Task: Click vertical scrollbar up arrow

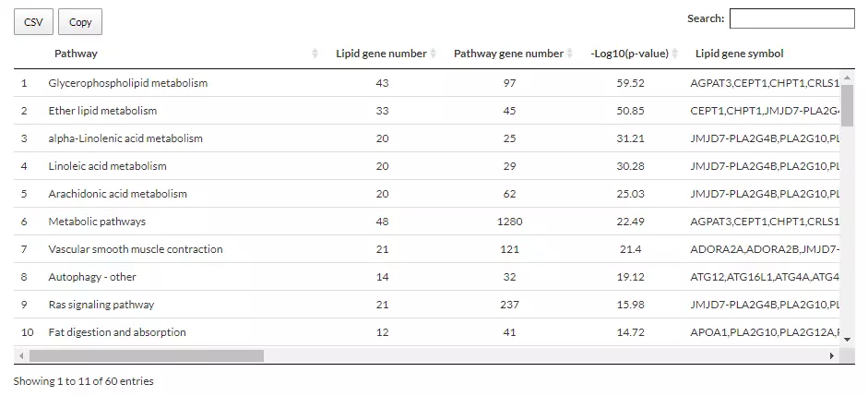Action: pyautogui.click(x=847, y=78)
